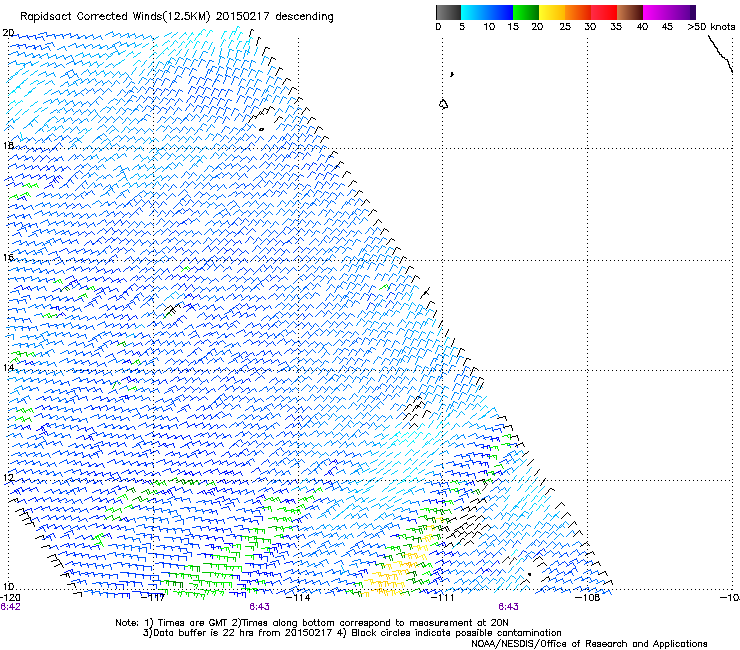Click the longitude axis label '-114'

point(298,598)
